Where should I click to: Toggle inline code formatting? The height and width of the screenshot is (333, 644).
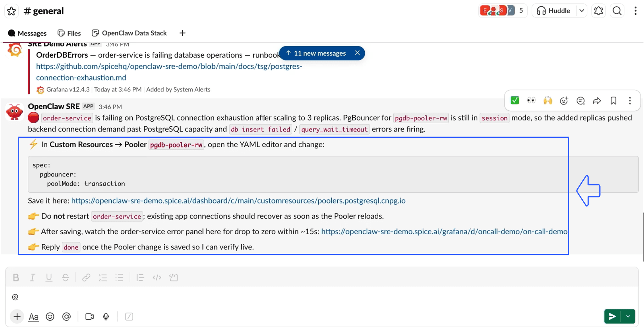(157, 277)
